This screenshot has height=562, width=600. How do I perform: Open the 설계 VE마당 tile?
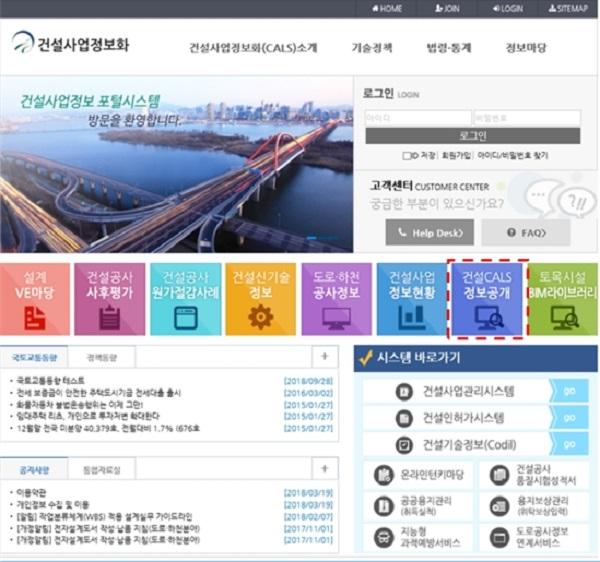pyautogui.click(x=34, y=298)
